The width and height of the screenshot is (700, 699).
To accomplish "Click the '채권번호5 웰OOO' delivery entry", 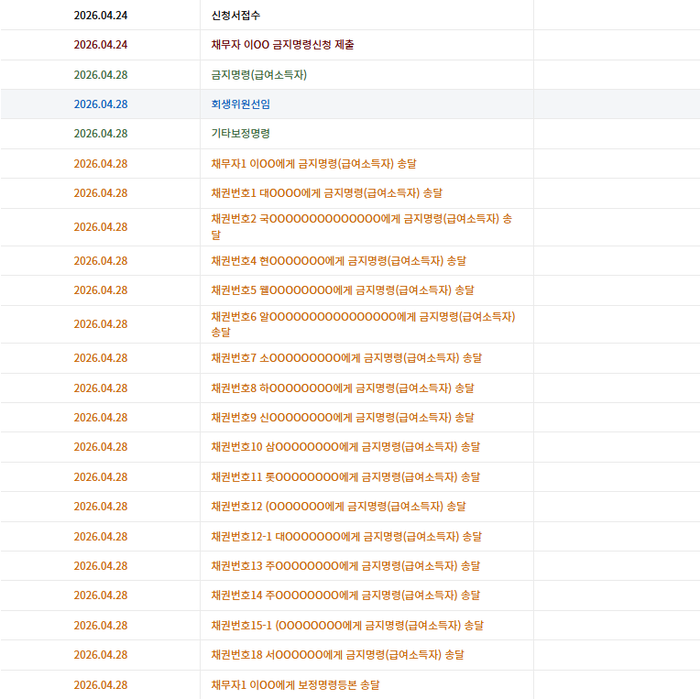I will [x=342, y=290].
